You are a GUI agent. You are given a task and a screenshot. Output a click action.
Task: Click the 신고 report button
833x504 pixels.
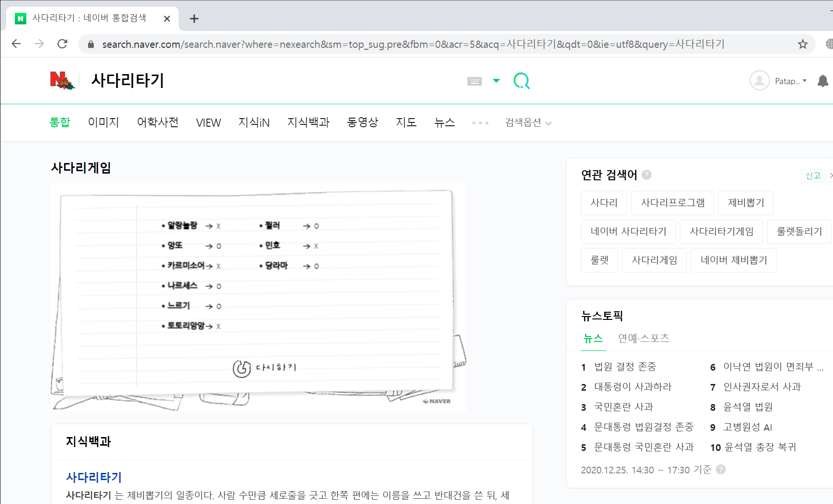click(813, 175)
